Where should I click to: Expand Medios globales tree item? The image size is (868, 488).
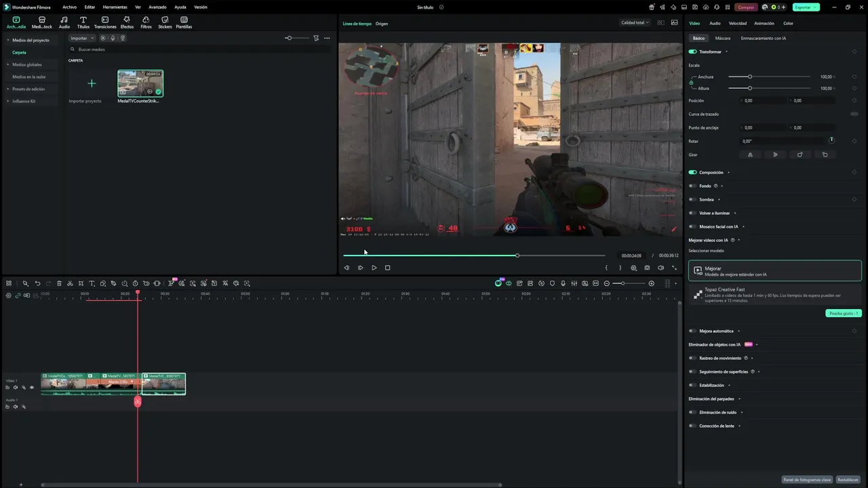tap(8, 64)
